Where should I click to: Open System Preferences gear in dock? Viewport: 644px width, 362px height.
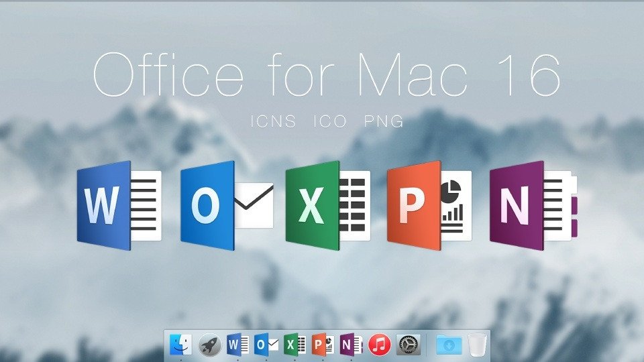tap(408, 345)
